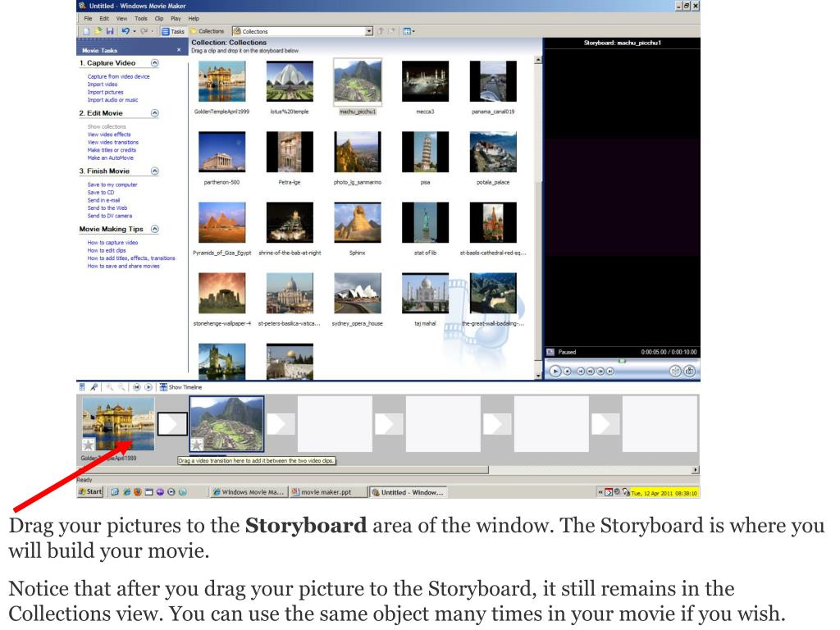The height and width of the screenshot is (630, 840).
Task: Click the Show Timeline button
Action: (x=180, y=387)
